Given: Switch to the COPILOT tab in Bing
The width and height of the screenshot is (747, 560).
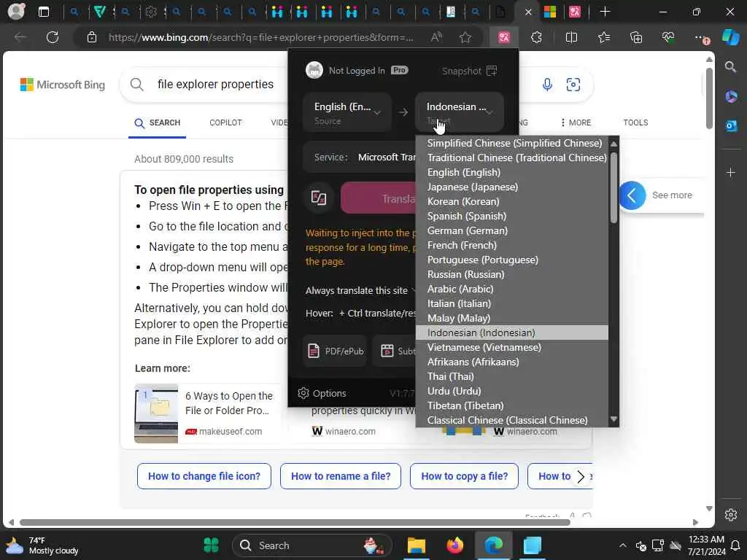Looking at the screenshot, I should click(x=225, y=122).
